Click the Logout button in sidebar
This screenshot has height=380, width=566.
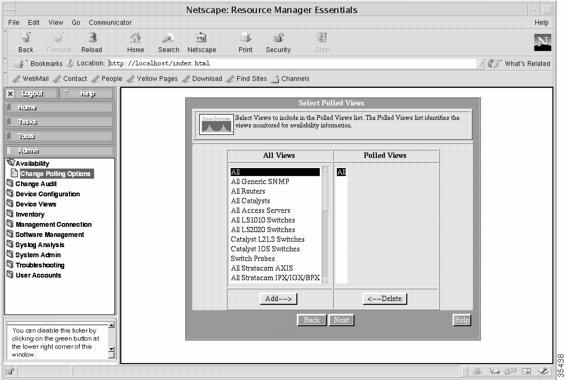(x=31, y=94)
